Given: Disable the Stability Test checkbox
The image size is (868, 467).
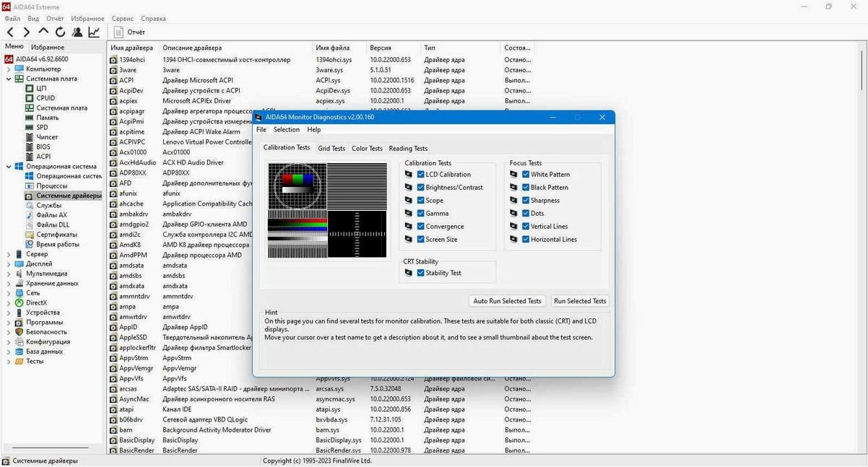Looking at the screenshot, I should 420,274.
